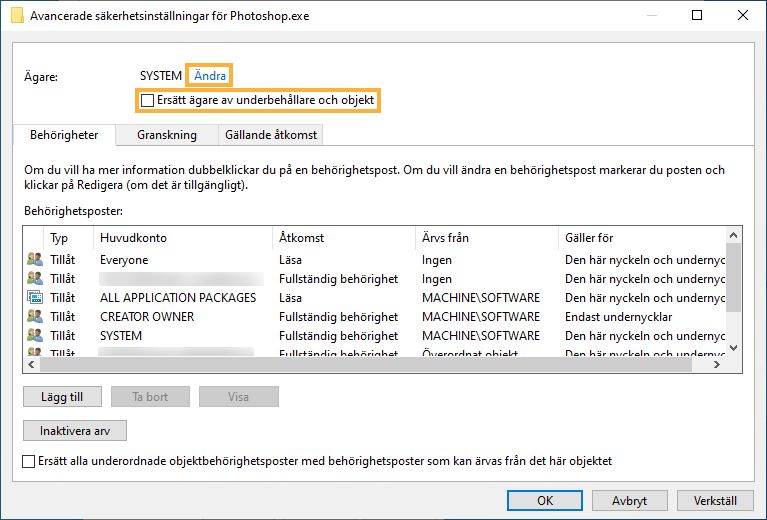Click the horizontal scrollbar thumb
767x520 pixels.
coord(366,364)
